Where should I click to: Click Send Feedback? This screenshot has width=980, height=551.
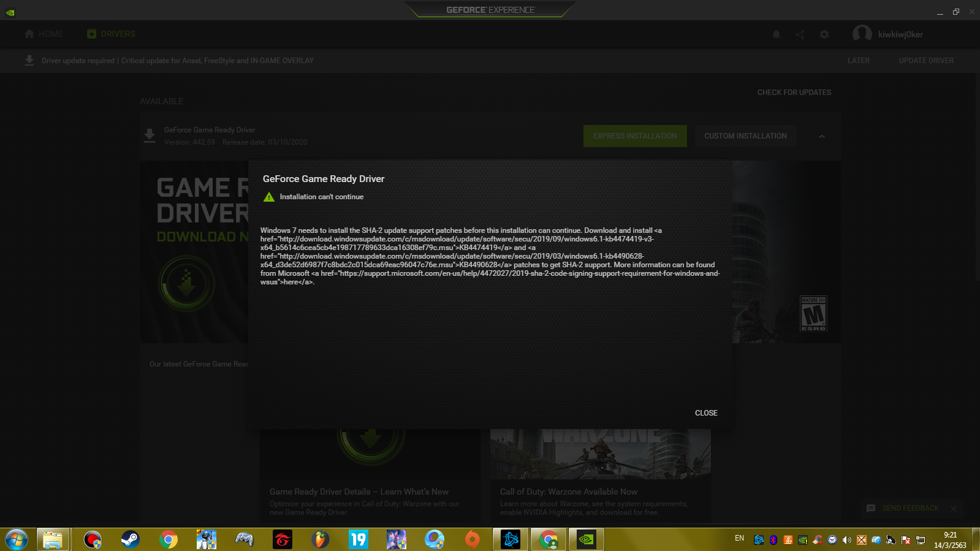click(x=910, y=508)
